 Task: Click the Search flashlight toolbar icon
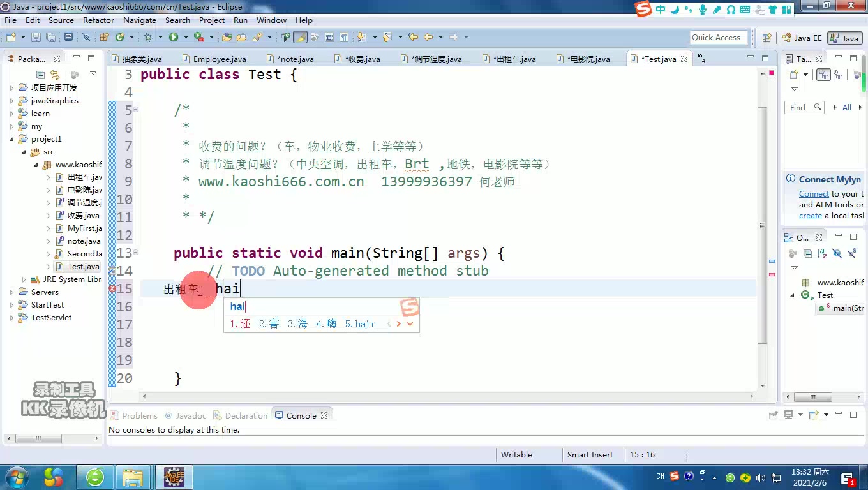tap(257, 38)
